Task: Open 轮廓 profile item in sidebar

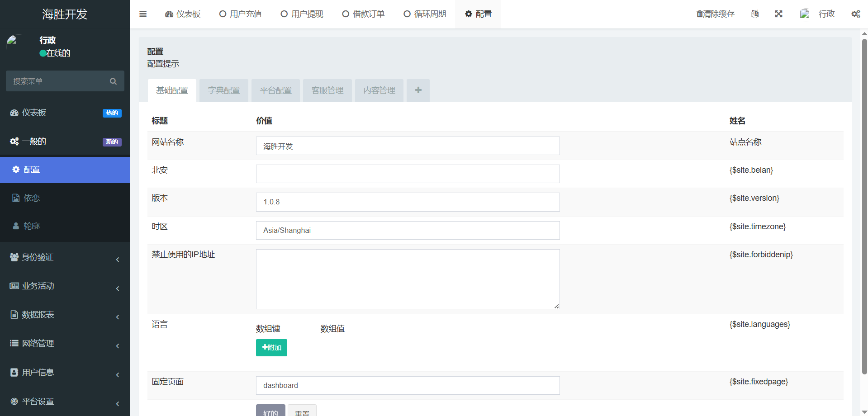Action: pyautogui.click(x=32, y=226)
